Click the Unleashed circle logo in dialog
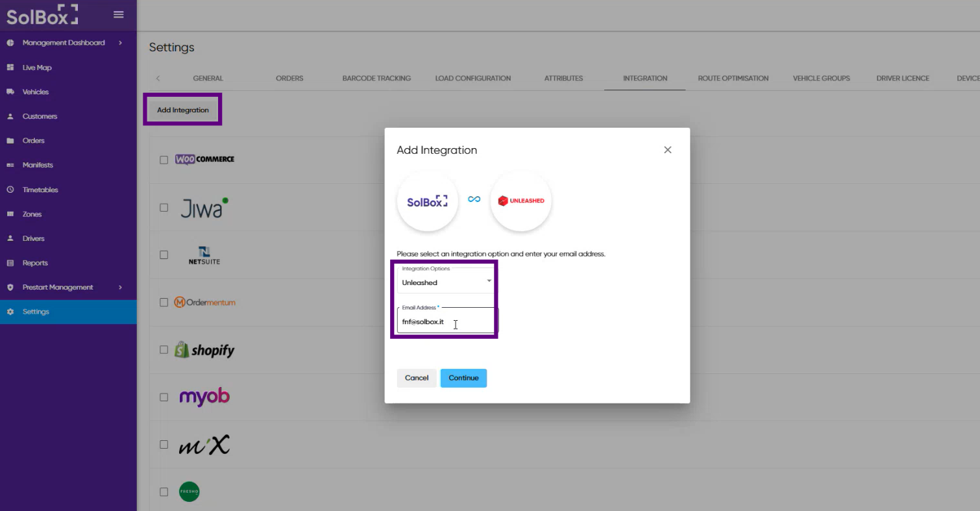This screenshot has height=511, width=980. (x=521, y=201)
